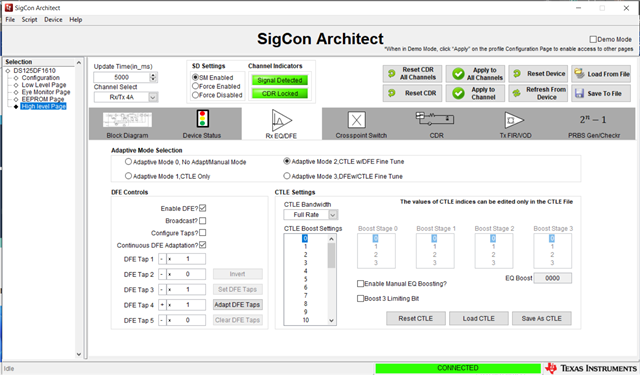The height and width of the screenshot is (375, 640).
Task: Enable the Demo Mode checkbox
Action: click(593, 39)
